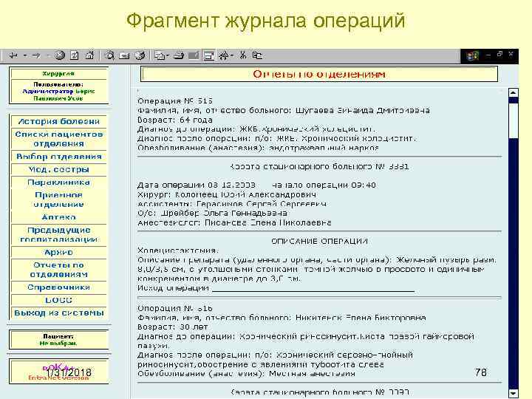
Task: Click patient name Никитенок Елена Викторовна
Action: coord(361,318)
